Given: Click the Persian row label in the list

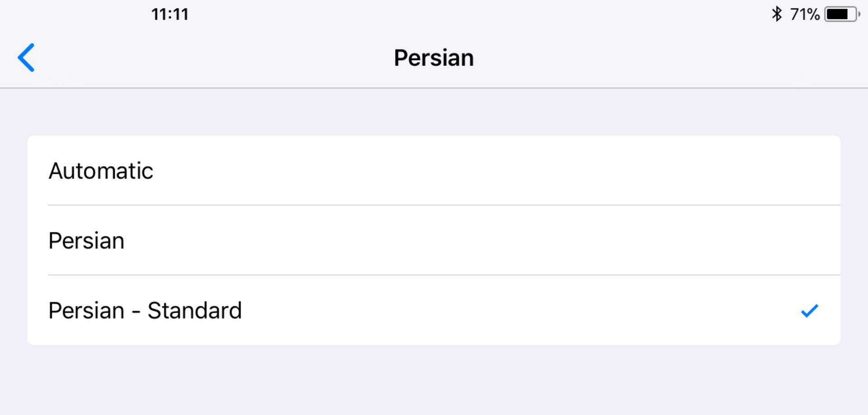Looking at the screenshot, I should click(86, 241).
